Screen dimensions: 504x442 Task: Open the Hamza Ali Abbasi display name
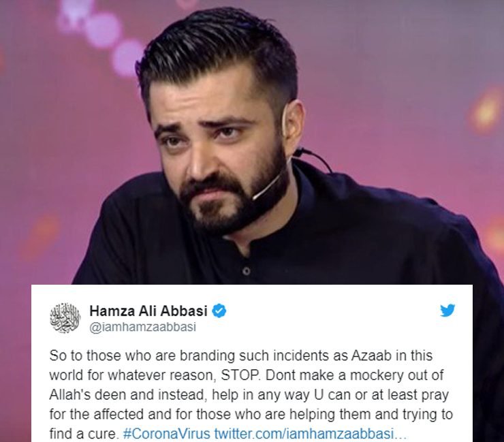tap(148, 311)
